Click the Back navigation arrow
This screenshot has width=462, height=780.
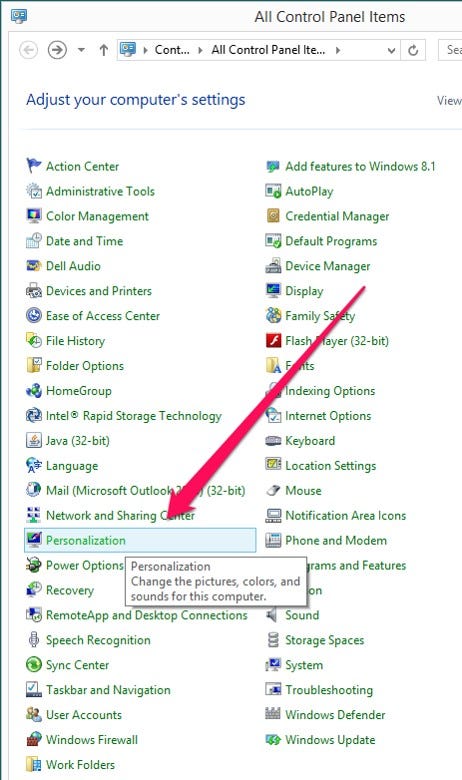(x=28, y=50)
